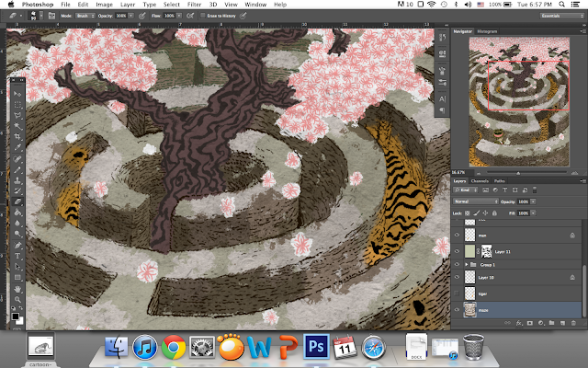Click the type layer filter icon
The width and height of the screenshot is (588, 368).
point(504,190)
